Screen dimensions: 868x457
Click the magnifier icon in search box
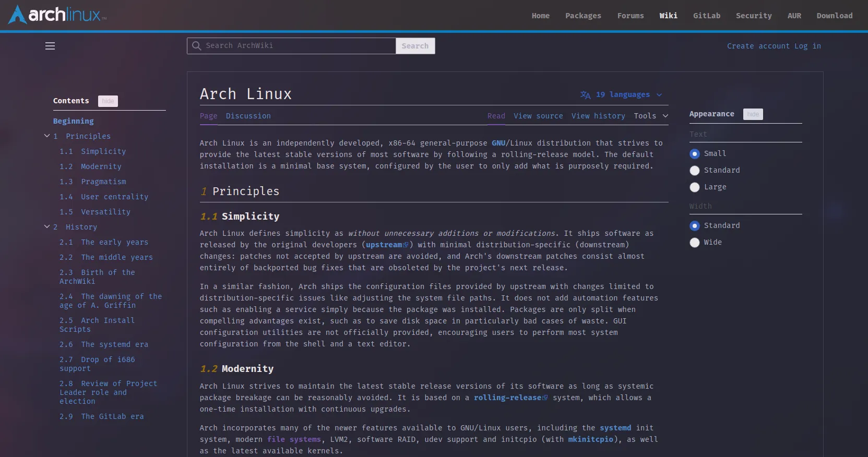(197, 46)
